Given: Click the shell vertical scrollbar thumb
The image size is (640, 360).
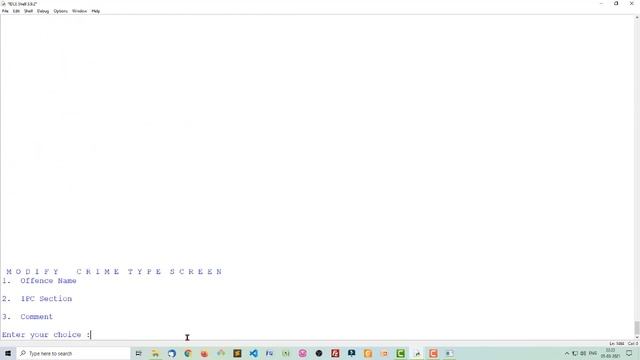Looking at the screenshot, I should click(x=637, y=327).
